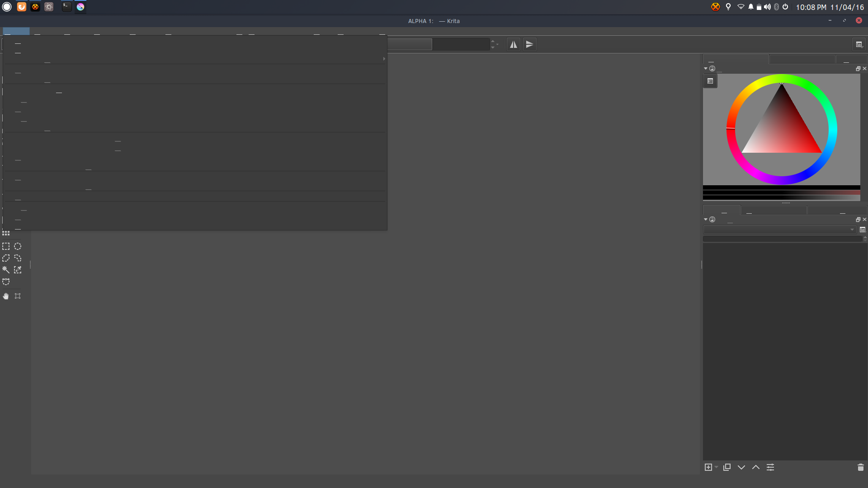868x488 pixels.
Task: Open the layer filter menu icon
Action: pos(863,230)
